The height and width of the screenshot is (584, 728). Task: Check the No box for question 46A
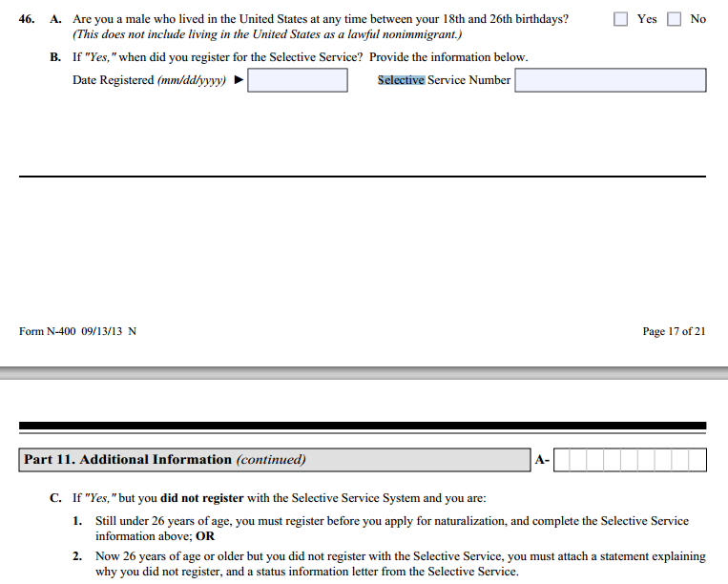coord(674,19)
